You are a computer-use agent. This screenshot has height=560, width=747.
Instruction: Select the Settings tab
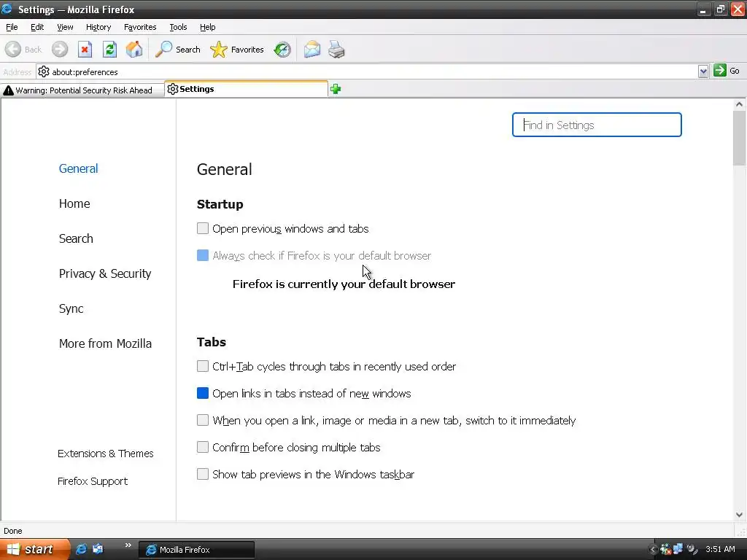(246, 89)
